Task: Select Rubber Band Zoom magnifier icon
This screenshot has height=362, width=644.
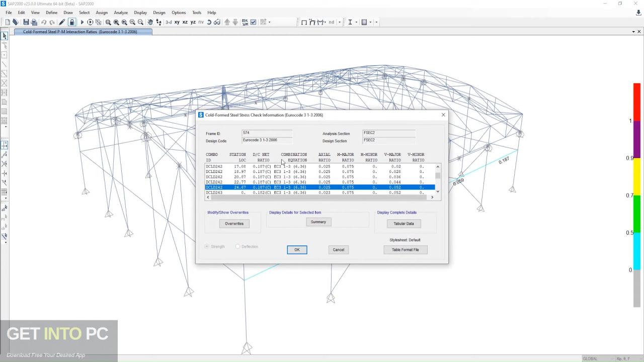Action: point(108,22)
